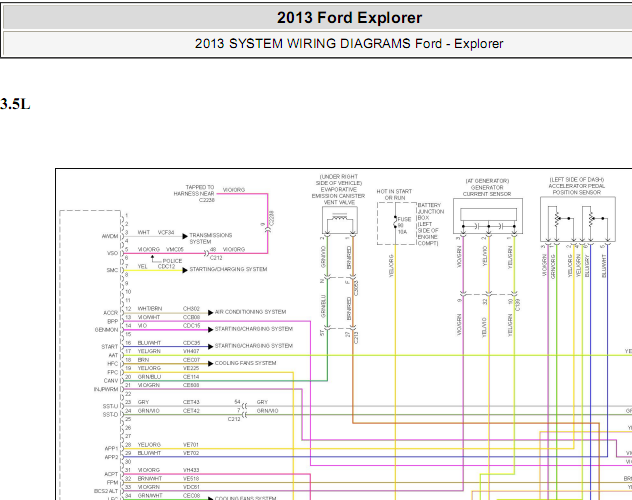
Task: Click the "VMC05" circuit code
Action: (x=175, y=249)
